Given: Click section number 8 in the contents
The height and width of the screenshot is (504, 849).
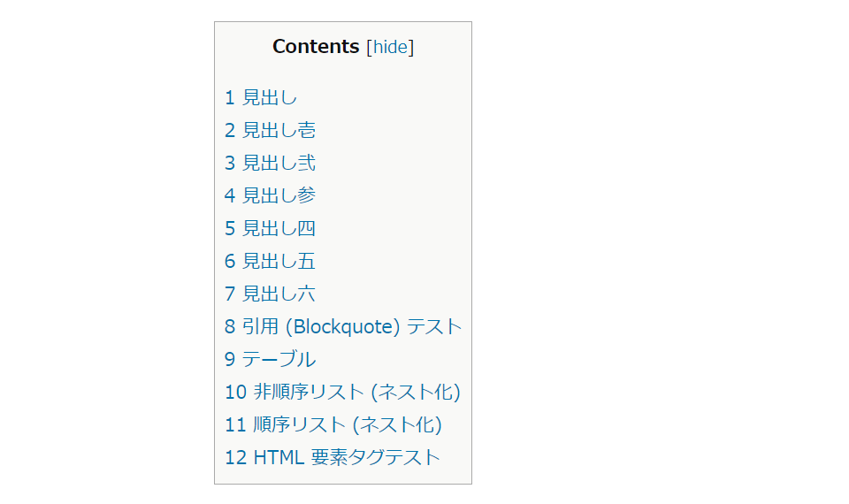Looking at the screenshot, I should 230,327.
